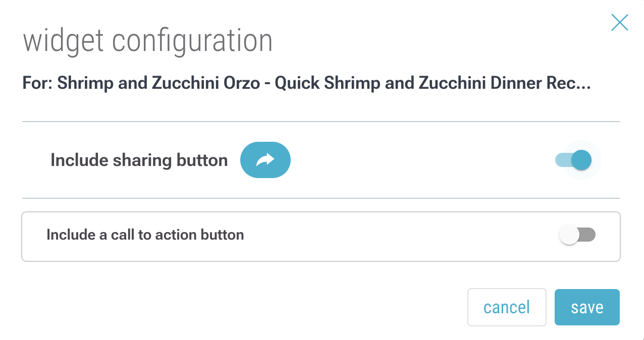Click the 'Include a call to action button' label
This screenshot has height=340, width=644.
click(145, 235)
